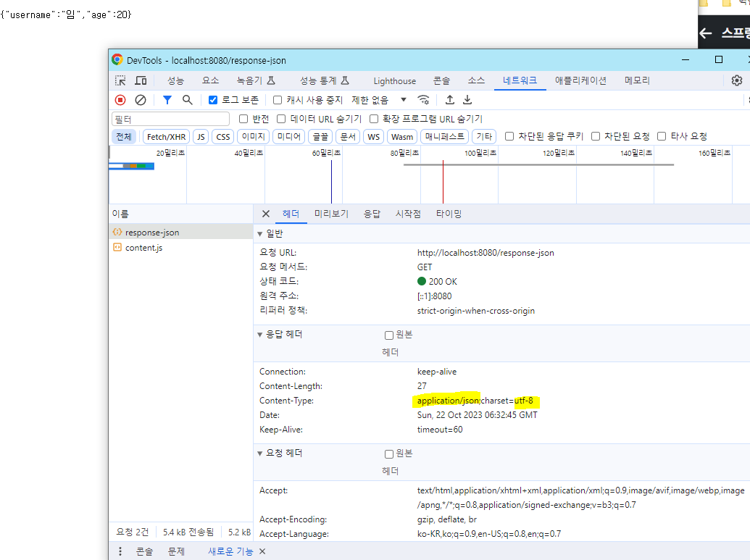Viewport: 750px width, 560px height.
Task: Click the inspect element selector icon
Action: click(x=120, y=81)
